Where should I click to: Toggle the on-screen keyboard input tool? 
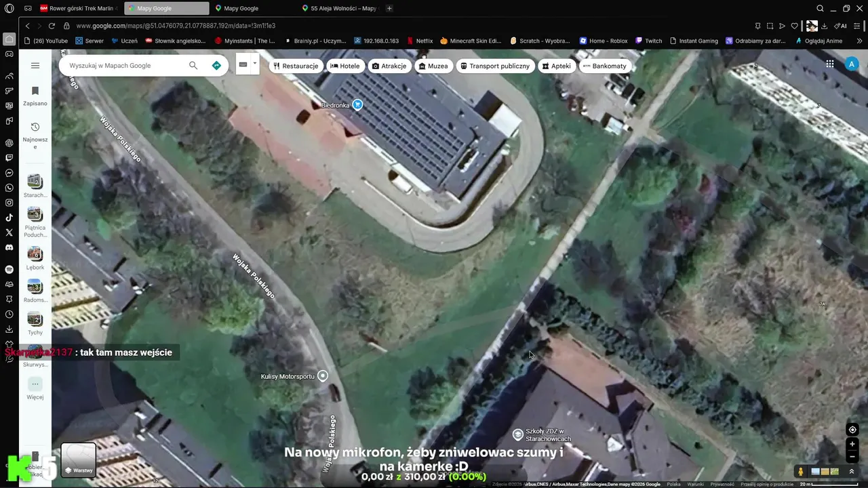tap(243, 65)
